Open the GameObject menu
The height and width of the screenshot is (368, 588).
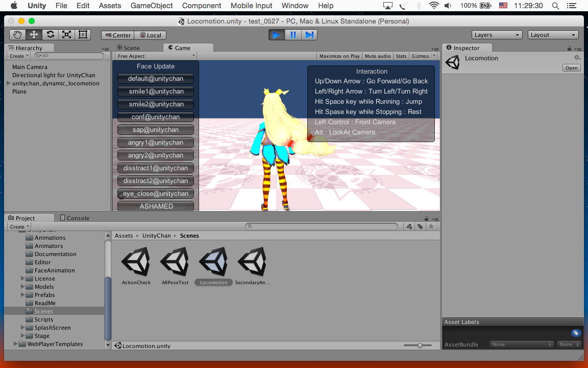click(152, 6)
